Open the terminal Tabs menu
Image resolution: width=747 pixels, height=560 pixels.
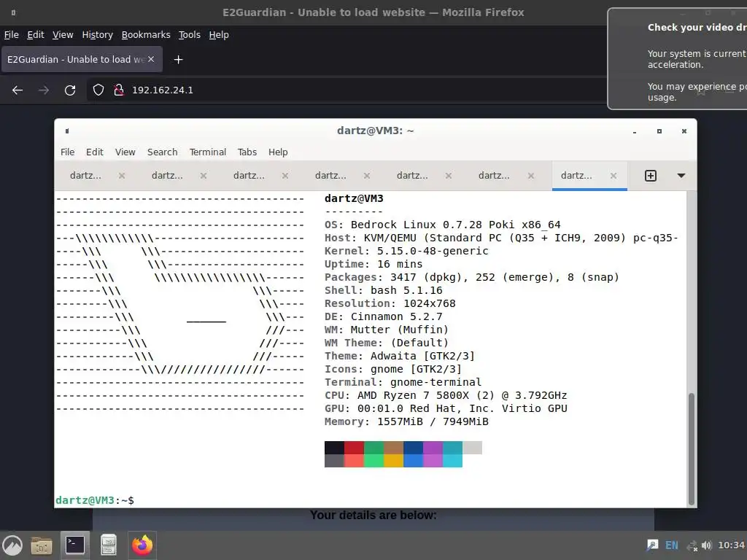click(247, 152)
